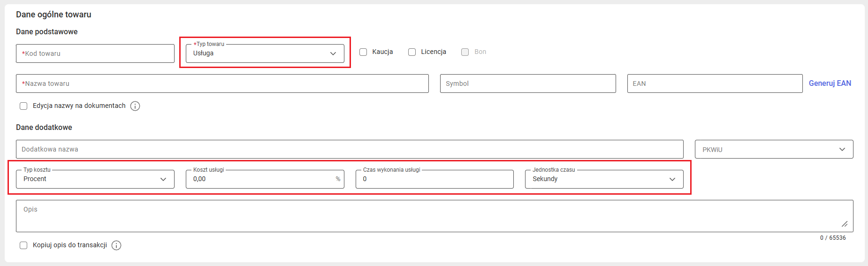
Task: Click the resize handle of Opis textarea
Action: coord(845,224)
